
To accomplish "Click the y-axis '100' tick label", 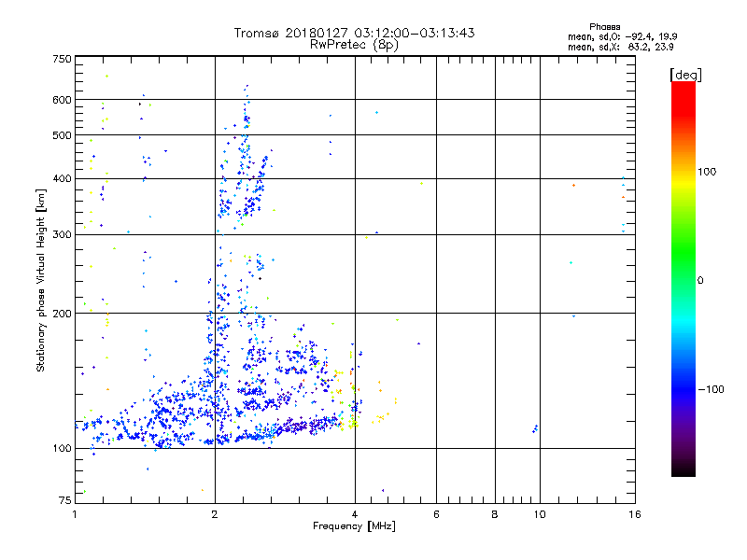I will tap(62, 448).
